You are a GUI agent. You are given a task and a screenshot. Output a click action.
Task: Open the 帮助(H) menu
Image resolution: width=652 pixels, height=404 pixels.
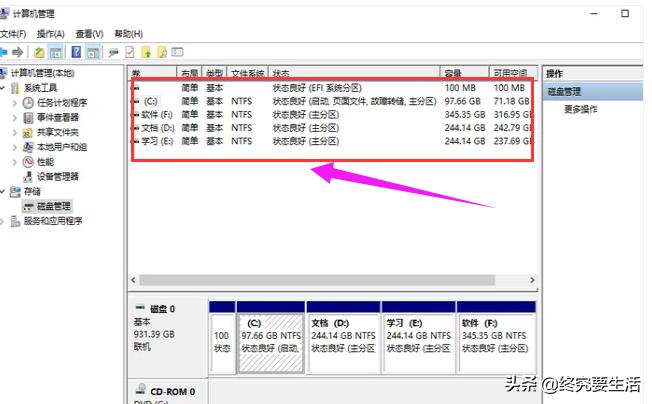(129, 34)
